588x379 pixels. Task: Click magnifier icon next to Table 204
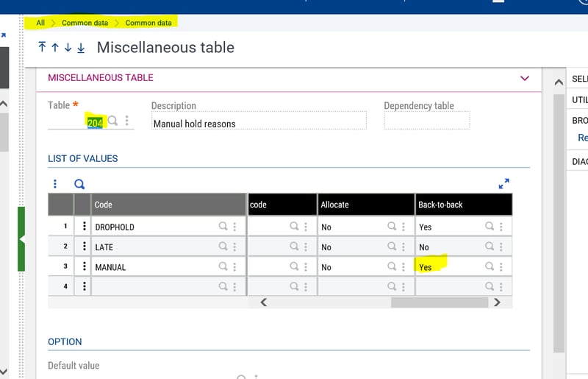pos(113,121)
